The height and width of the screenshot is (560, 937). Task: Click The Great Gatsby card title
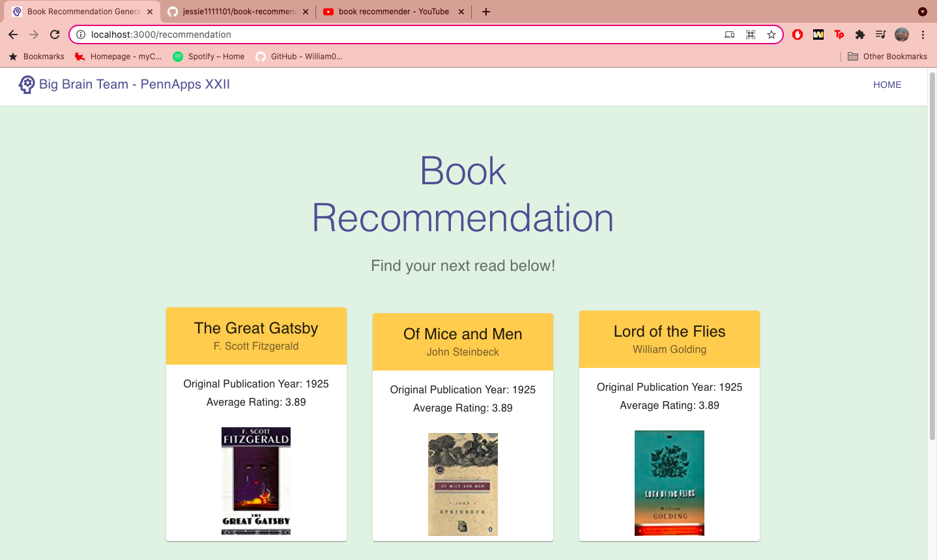(x=256, y=328)
